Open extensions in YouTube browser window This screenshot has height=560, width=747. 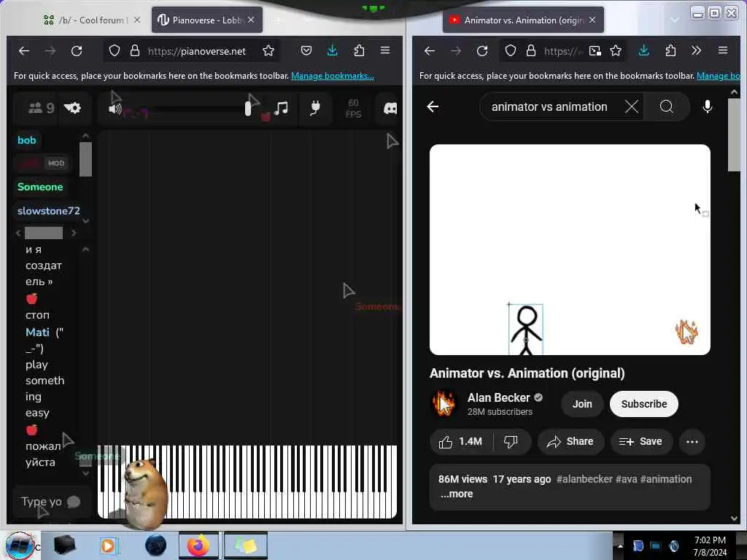pos(670,50)
